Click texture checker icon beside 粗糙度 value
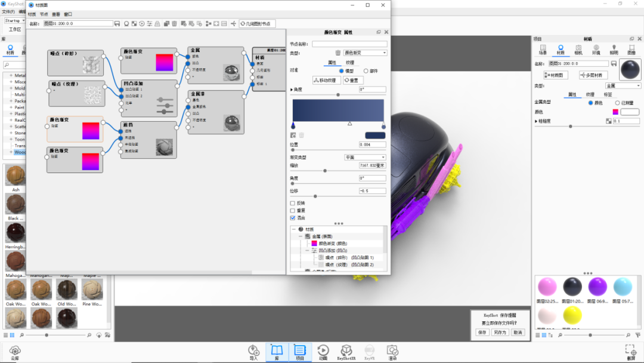The image size is (644, 363). click(609, 121)
